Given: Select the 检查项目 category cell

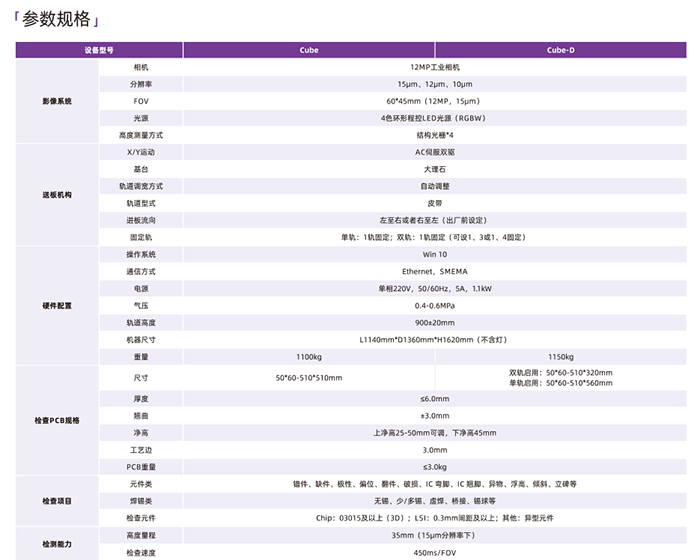Looking at the screenshot, I should click(x=57, y=500).
